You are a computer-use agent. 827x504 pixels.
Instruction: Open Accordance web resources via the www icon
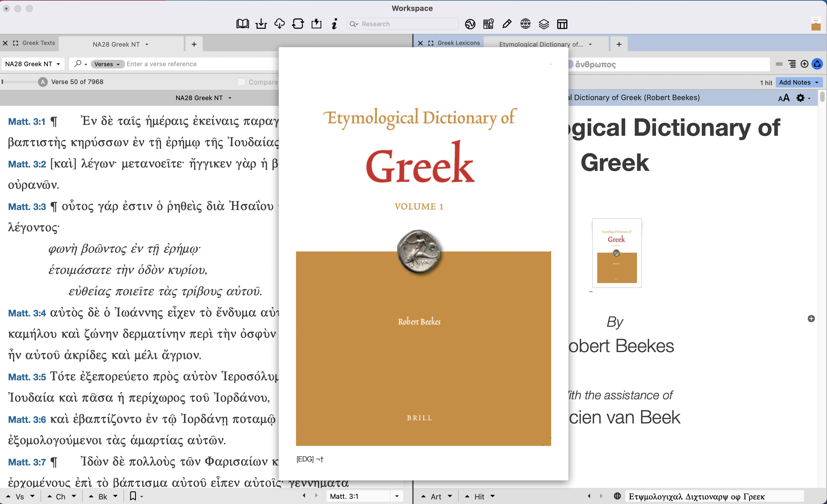point(525,24)
